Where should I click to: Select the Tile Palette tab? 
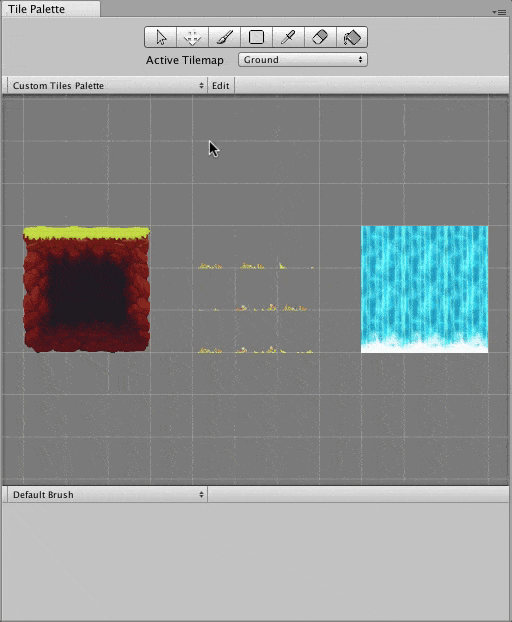[51, 9]
